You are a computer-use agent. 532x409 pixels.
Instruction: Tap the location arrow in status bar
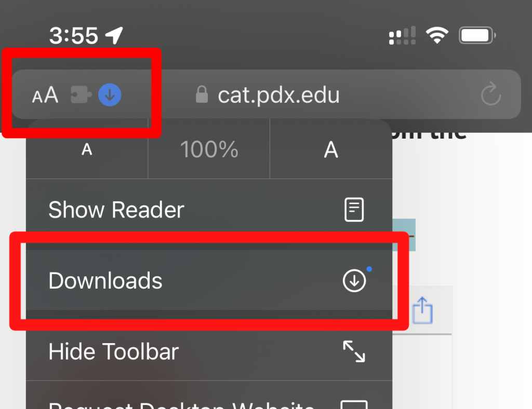click(114, 35)
